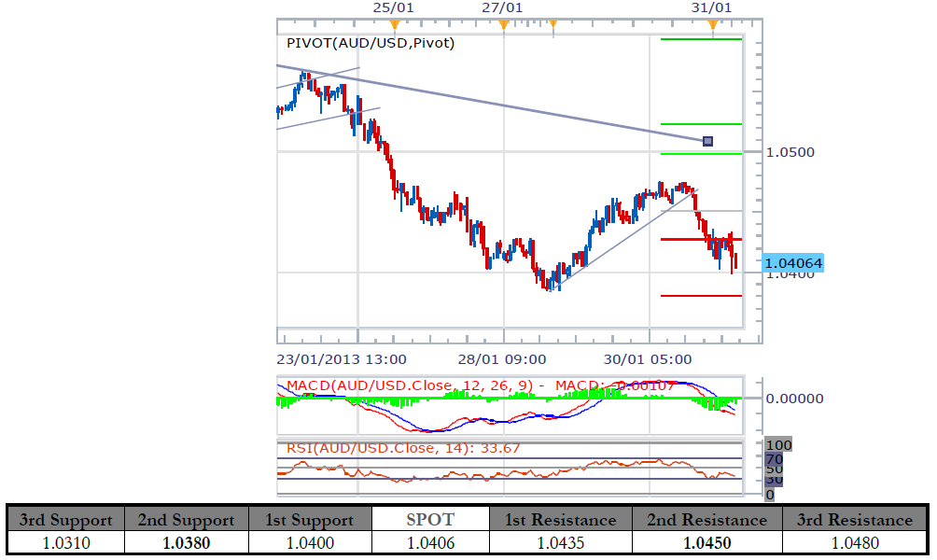Click the lowest red pivot support line
Image resolution: width=937 pixels, height=560 pixels.
(x=701, y=295)
